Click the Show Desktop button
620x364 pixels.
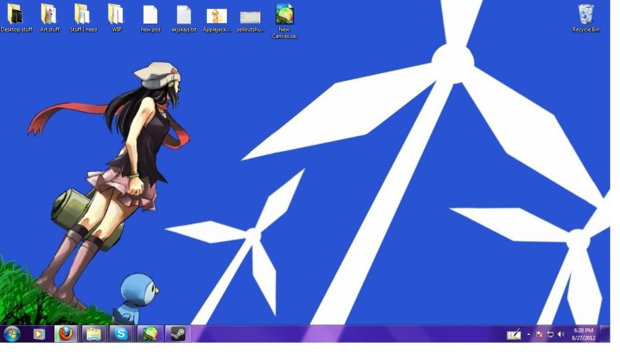(x=605, y=334)
